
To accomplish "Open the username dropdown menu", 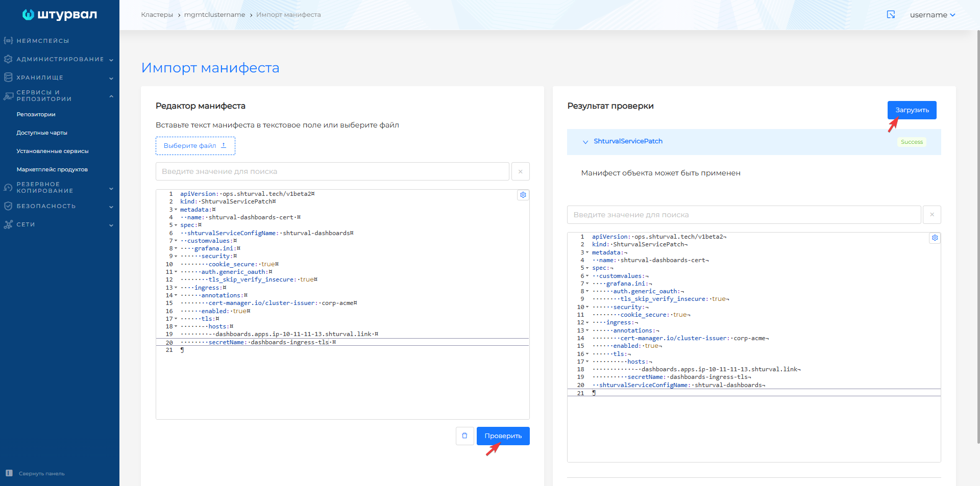I will click(x=932, y=15).
